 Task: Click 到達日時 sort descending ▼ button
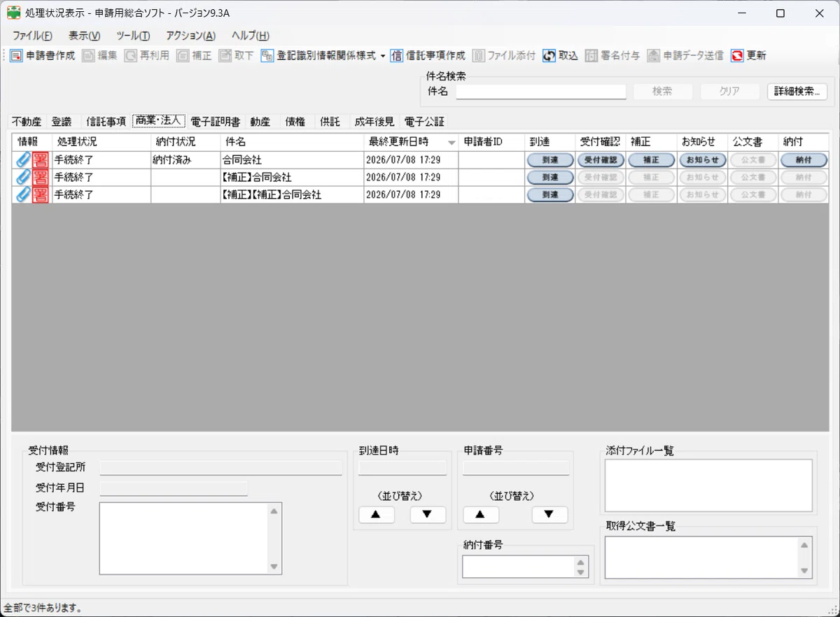coord(428,515)
